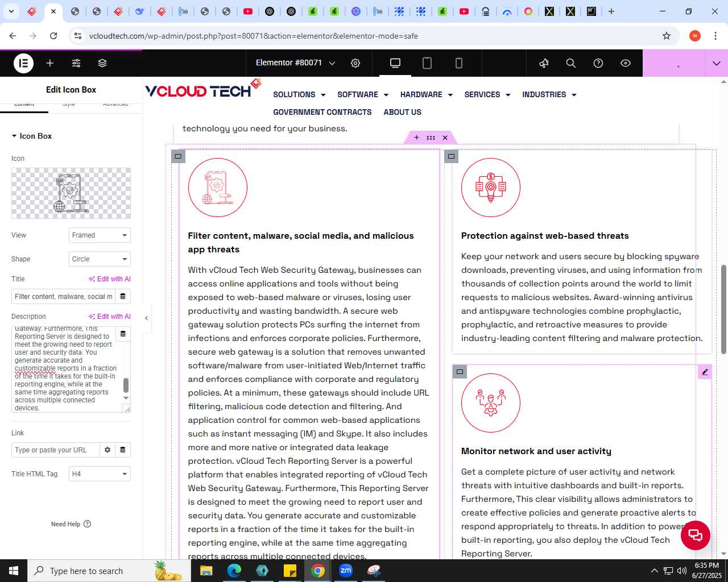
Task: Open the Structure layers panel
Action: tap(102, 63)
